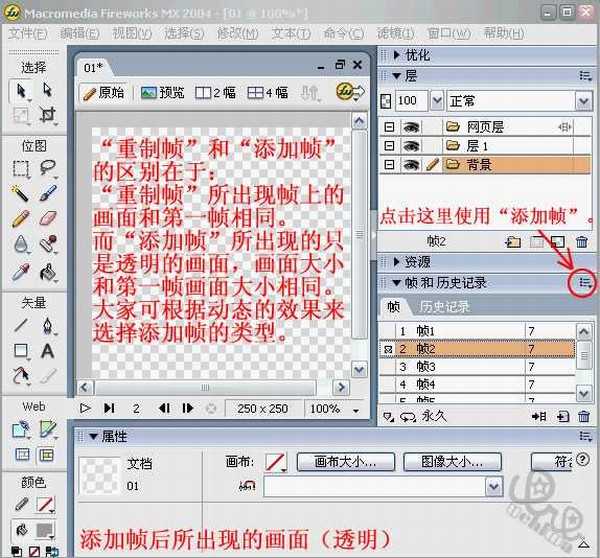Select the Eraser tool
Image resolution: width=600 pixels, height=558 pixels.
[x=47, y=219]
